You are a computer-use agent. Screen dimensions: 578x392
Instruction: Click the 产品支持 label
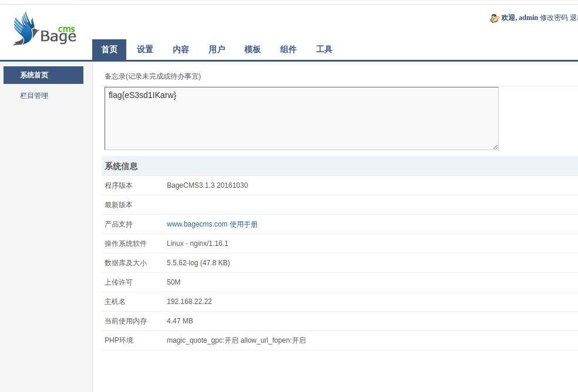click(118, 224)
